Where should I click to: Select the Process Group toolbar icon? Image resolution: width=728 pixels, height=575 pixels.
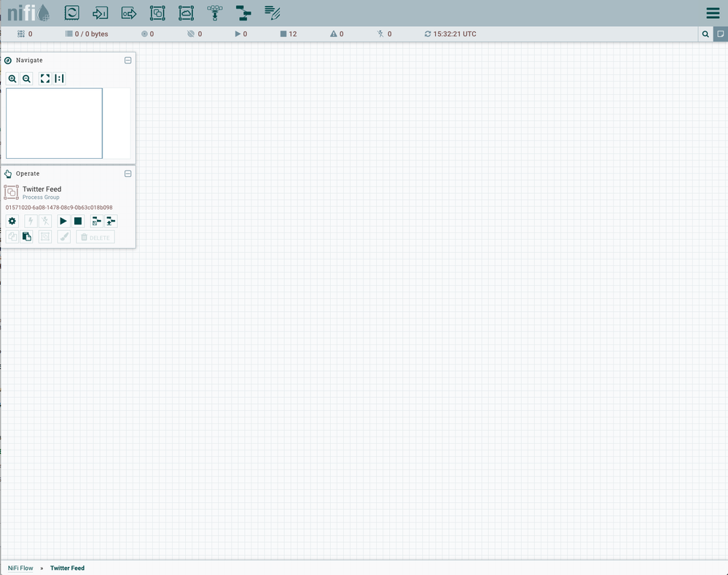[x=157, y=12]
